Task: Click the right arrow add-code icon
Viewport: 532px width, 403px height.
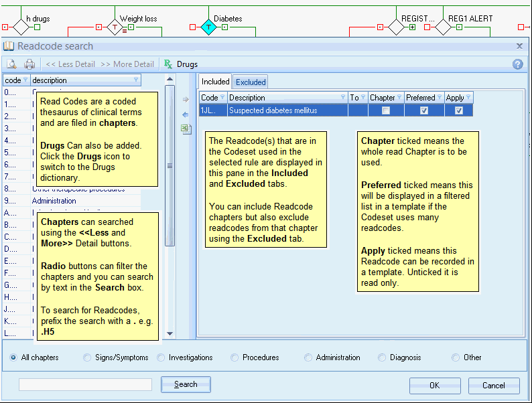Action: point(186,100)
